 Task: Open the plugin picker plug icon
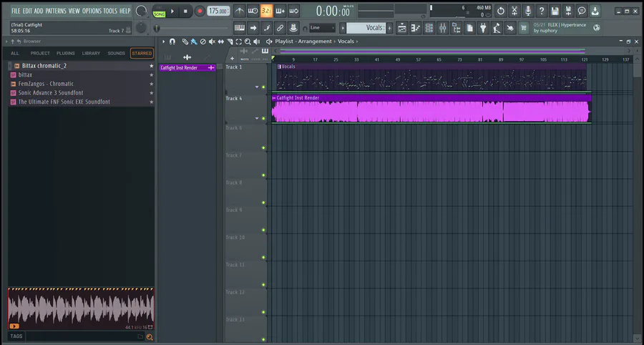(x=484, y=28)
